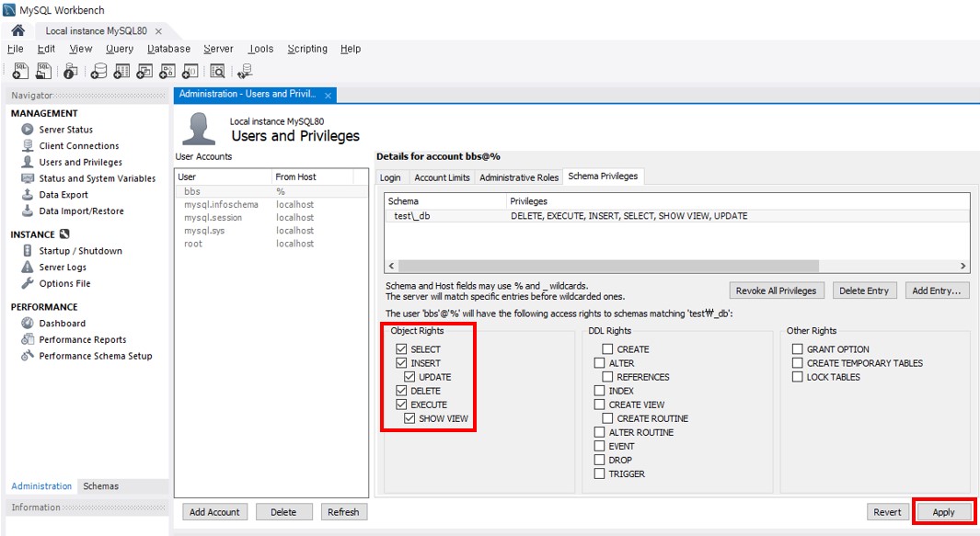Open Users and Privileges in Navigator
Image resolution: width=980 pixels, height=536 pixels.
click(81, 162)
